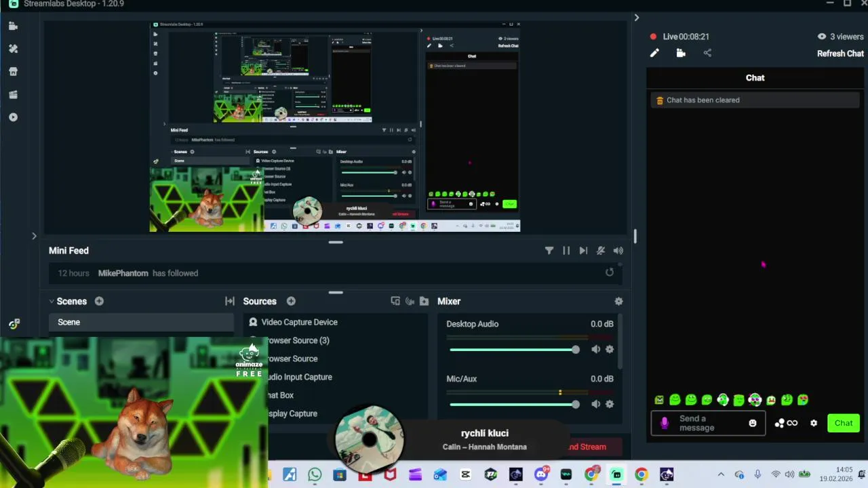The height and width of the screenshot is (488, 868).
Task: Click the stream preview display
Action: point(335,127)
